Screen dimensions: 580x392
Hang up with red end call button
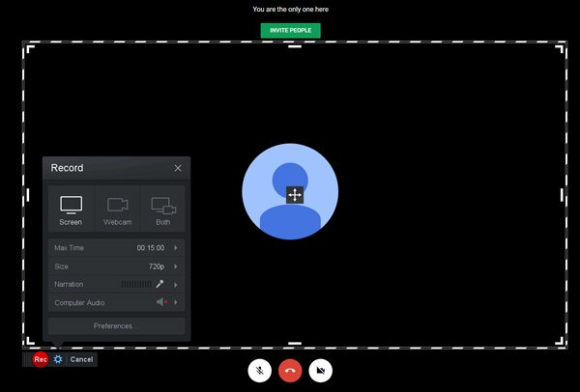(x=290, y=370)
